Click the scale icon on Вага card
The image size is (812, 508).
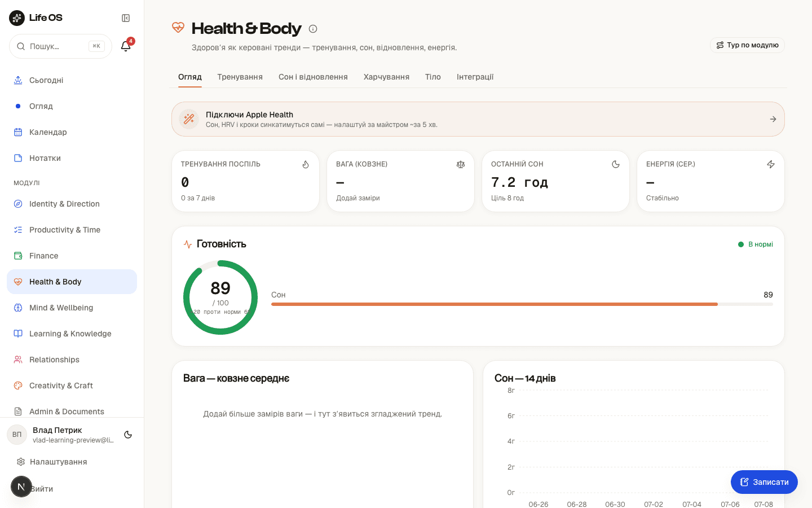461,164
